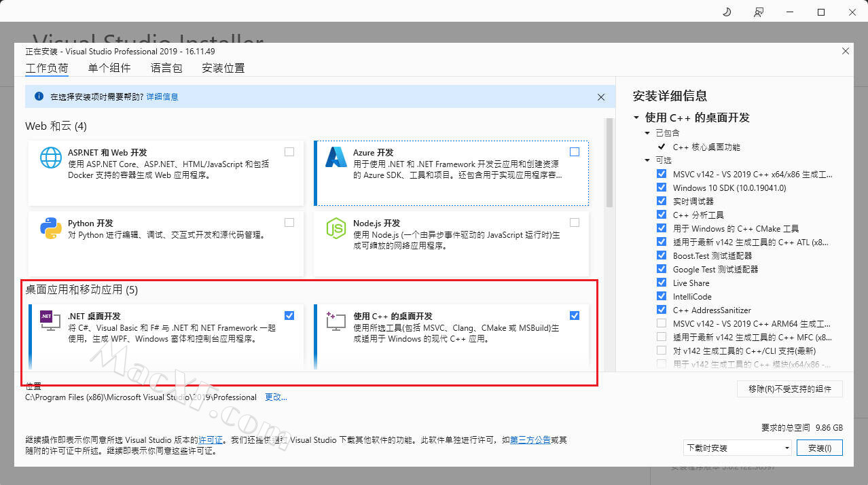Click the C++ desktop development monitor icon

click(336, 321)
